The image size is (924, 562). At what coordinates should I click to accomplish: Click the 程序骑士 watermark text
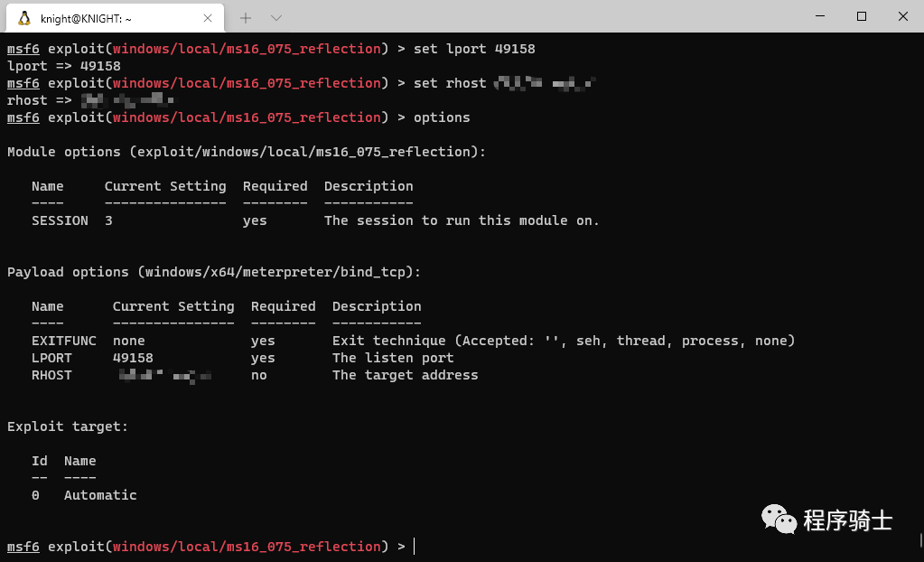point(847,520)
